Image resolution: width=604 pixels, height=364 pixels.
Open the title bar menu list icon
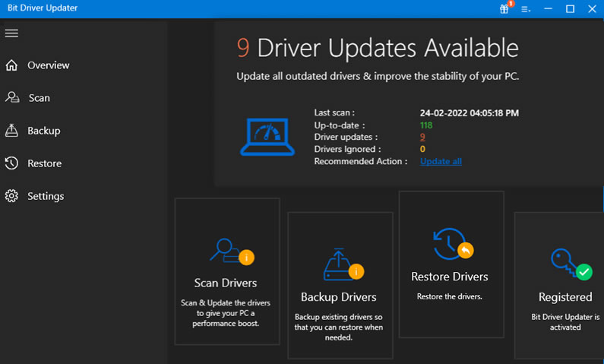pyautogui.click(x=526, y=9)
